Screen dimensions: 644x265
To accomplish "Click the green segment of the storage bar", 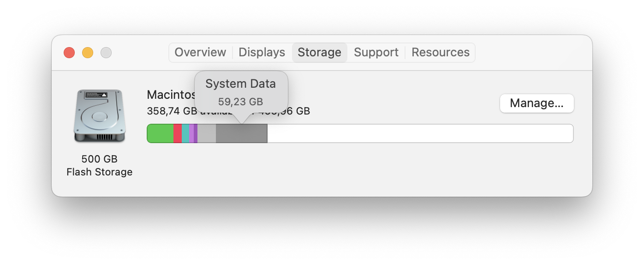I will 160,133.
